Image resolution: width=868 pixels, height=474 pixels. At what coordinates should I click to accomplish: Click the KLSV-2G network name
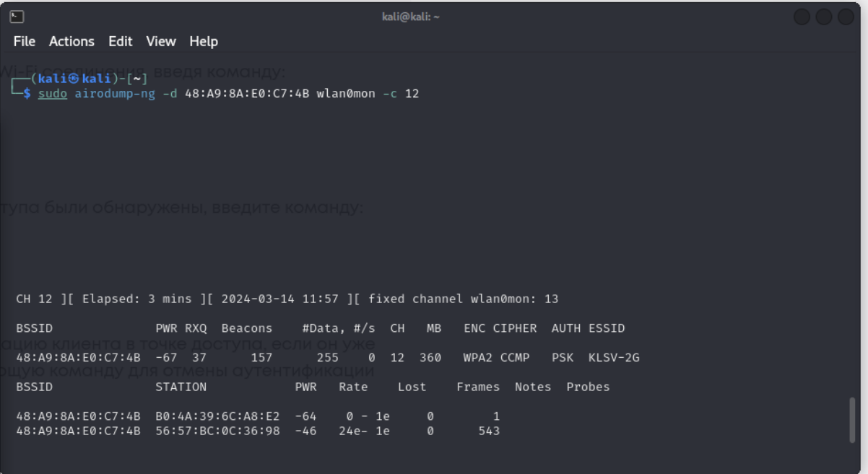(x=614, y=358)
